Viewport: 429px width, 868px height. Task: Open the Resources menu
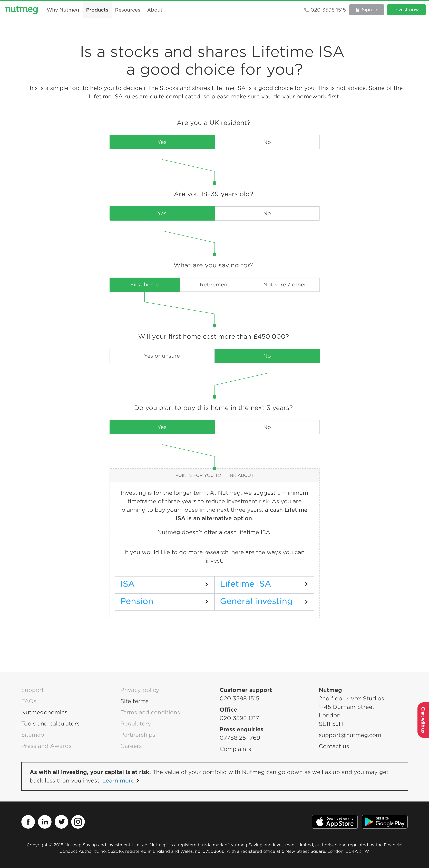tap(128, 10)
